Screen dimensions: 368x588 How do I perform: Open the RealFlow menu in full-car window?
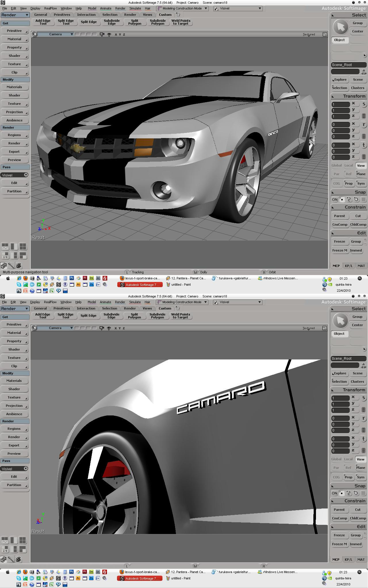pyautogui.click(x=51, y=8)
